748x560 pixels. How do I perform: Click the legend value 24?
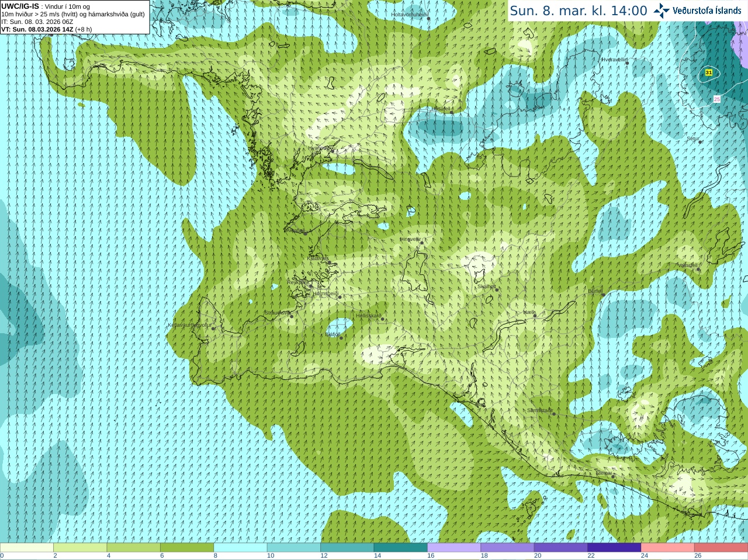[645, 556]
